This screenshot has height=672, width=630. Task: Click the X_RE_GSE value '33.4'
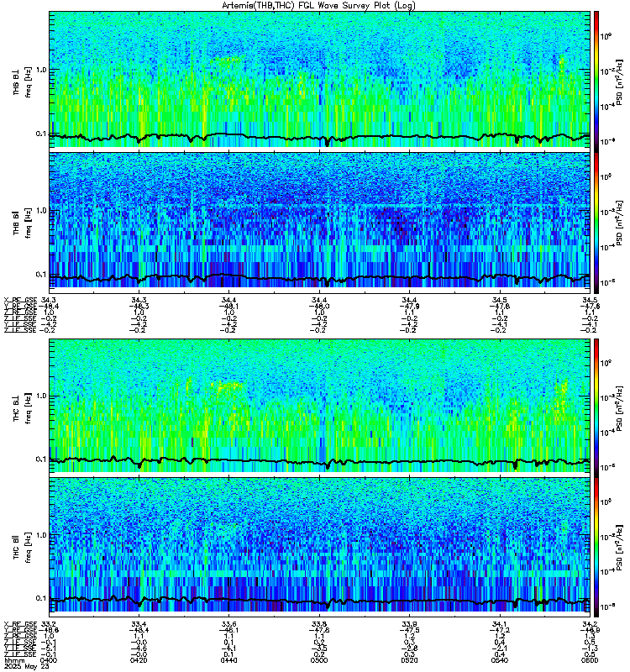click(x=139, y=624)
